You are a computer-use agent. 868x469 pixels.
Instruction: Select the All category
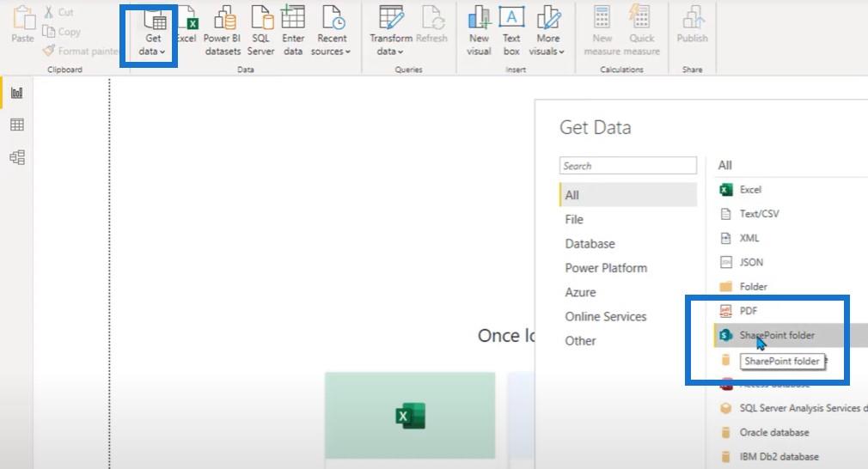(x=628, y=195)
